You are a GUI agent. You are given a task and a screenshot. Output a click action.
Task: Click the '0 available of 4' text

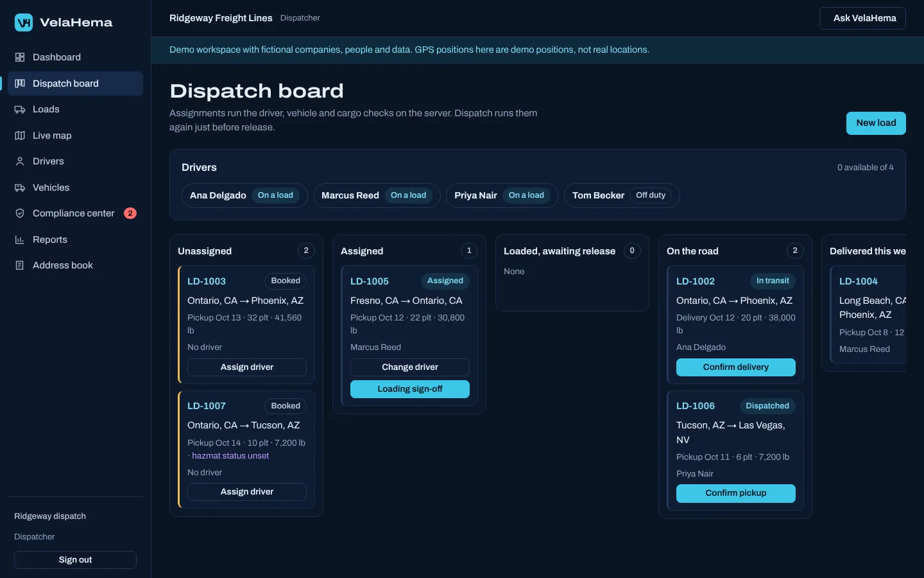tap(865, 168)
